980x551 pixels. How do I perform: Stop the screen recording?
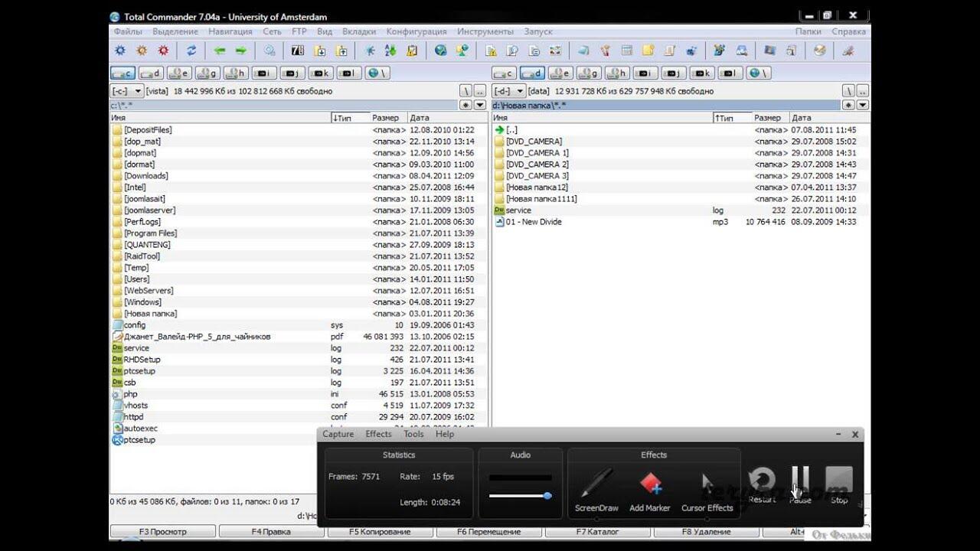click(x=839, y=485)
